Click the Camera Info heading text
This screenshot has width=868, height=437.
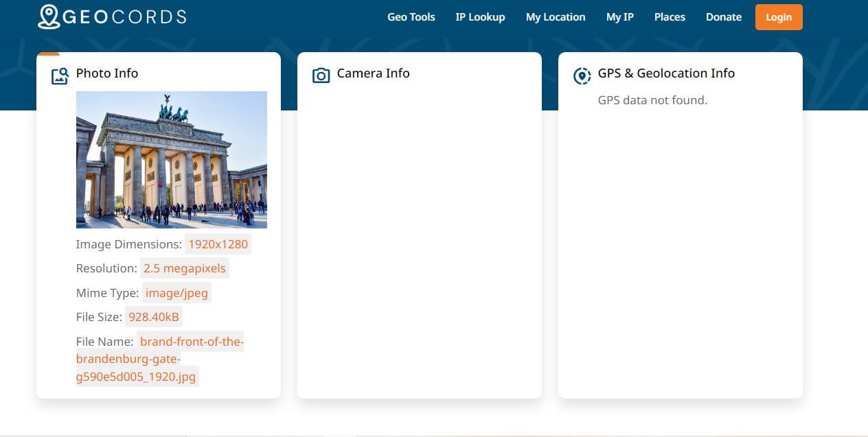tap(373, 73)
